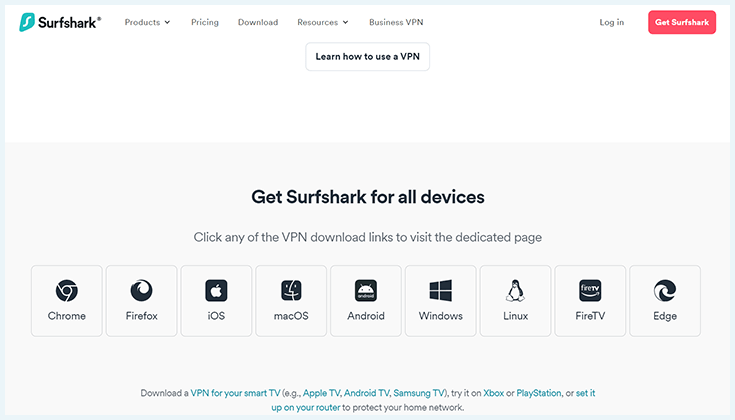Screen dimensions: 735x420
Task: Open the PlayStation link
Action: 539,393
